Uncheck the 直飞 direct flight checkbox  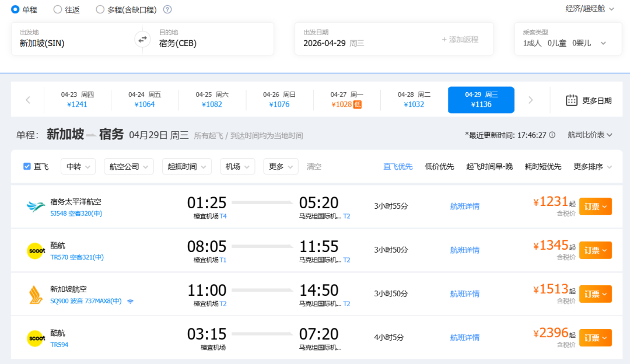(x=27, y=166)
